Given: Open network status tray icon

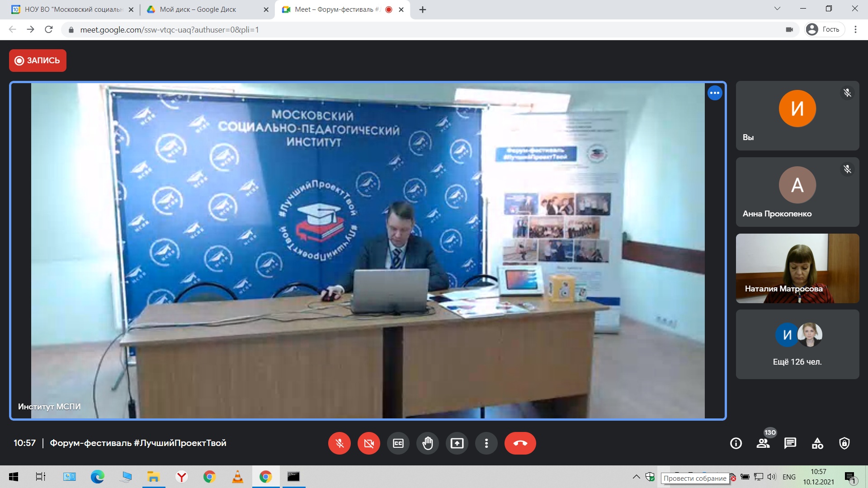Looking at the screenshot, I should [759, 477].
